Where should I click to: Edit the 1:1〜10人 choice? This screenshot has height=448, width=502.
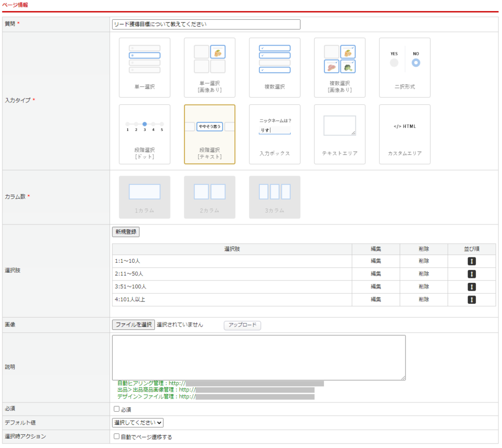376,261
